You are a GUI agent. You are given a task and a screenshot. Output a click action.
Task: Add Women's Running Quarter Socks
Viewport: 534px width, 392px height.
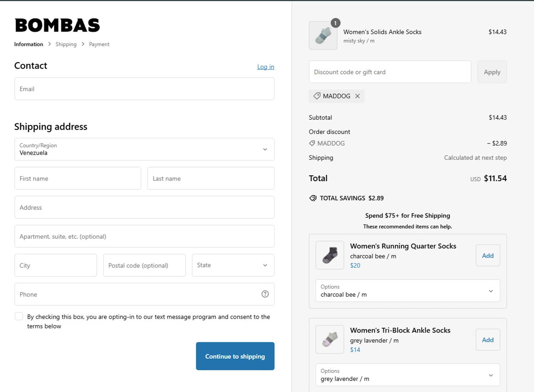488,255
